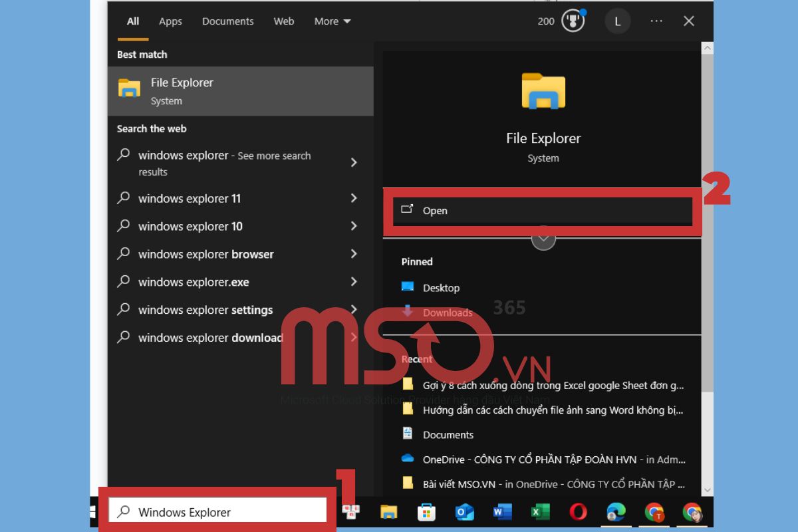
Task: Close the search panel with the X
Action: (x=689, y=21)
